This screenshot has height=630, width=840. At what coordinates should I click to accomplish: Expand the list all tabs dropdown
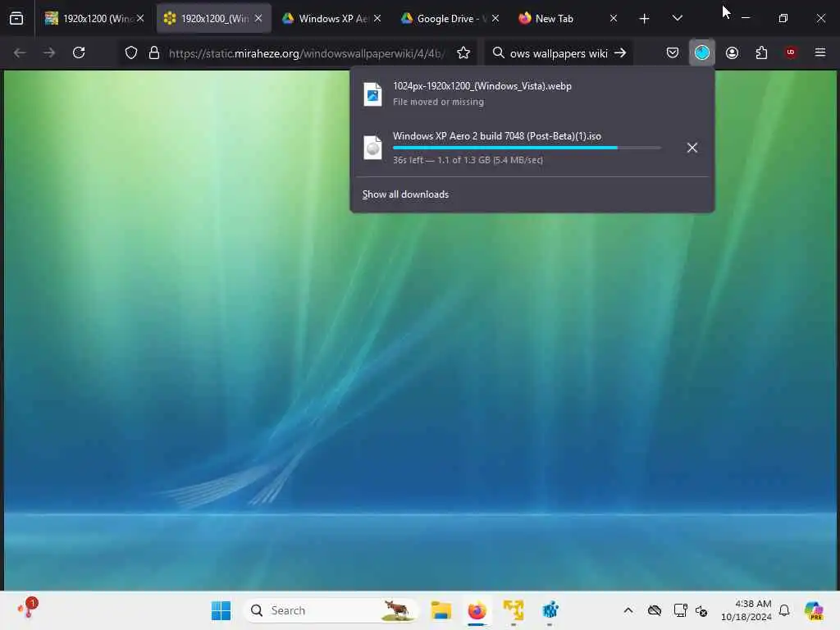click(677, 19)
